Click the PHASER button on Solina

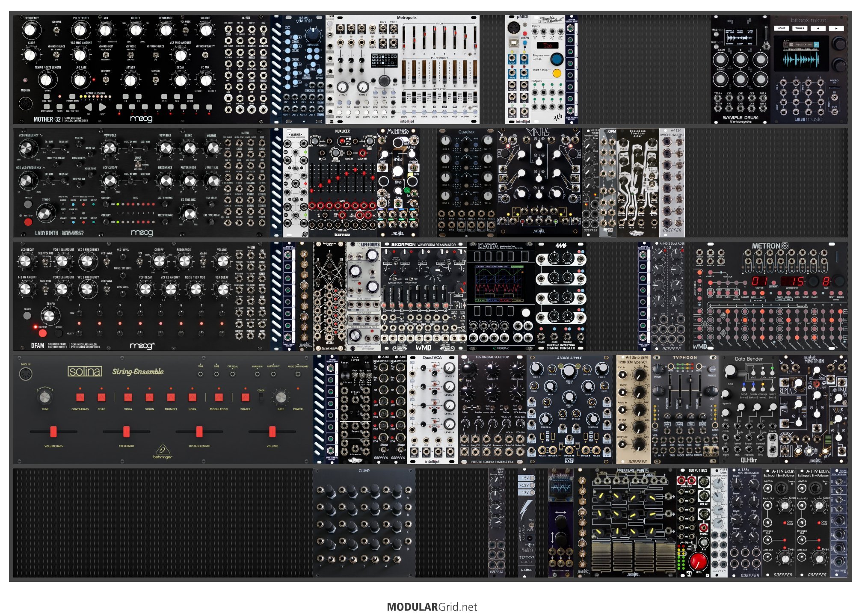[245, 397]
